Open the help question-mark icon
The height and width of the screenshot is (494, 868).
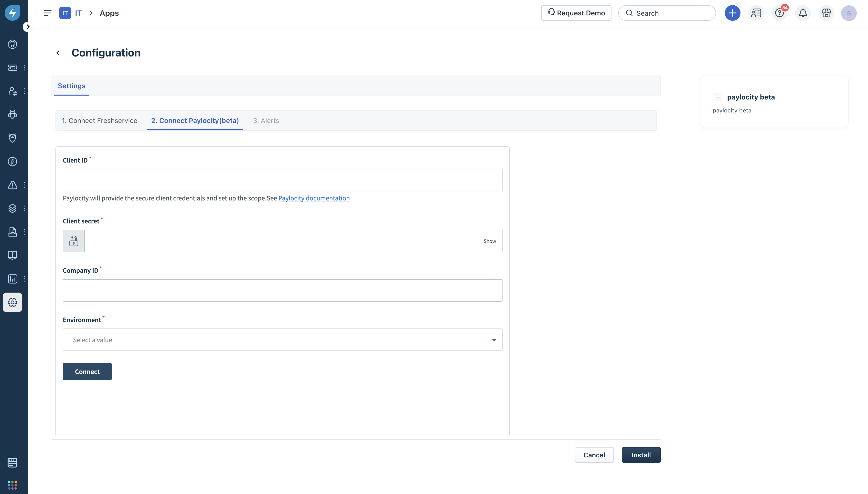pos(779,13)
